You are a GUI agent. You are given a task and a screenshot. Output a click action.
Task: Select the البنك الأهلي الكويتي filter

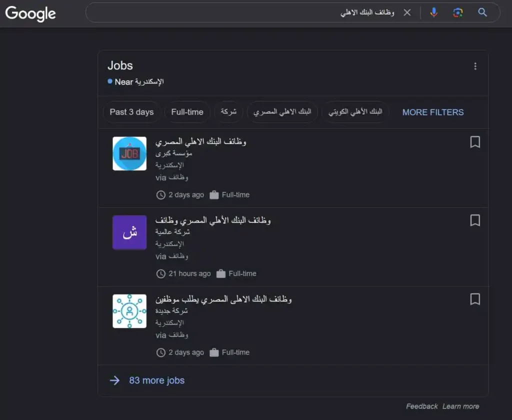click(x=355, y=112)
